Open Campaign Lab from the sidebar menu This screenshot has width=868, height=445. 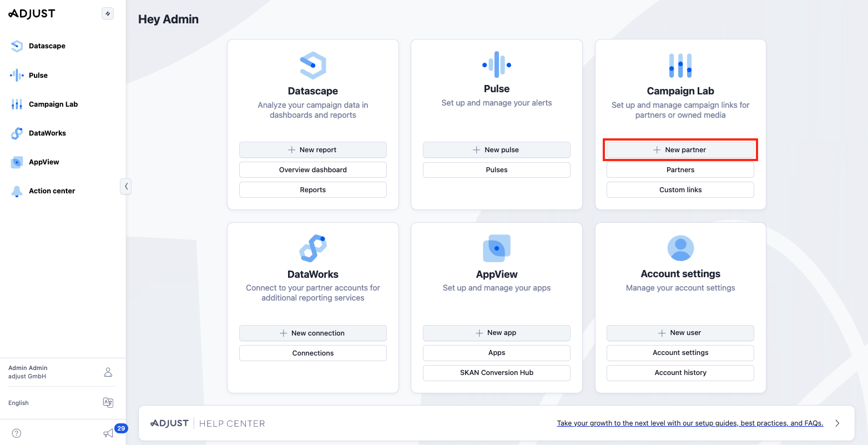(x=53, y=104)
